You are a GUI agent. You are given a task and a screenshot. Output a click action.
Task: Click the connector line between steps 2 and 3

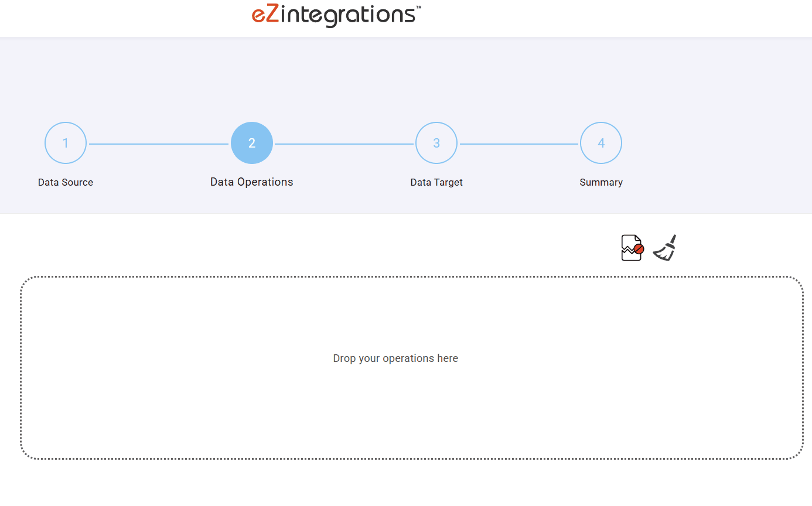(x=344, y=144)
